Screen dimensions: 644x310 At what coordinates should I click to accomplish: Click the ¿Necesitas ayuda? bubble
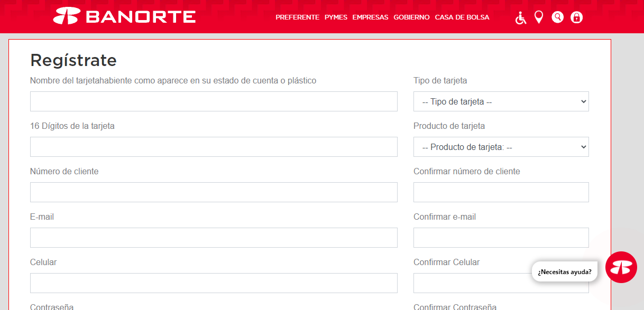pos(564,271)
